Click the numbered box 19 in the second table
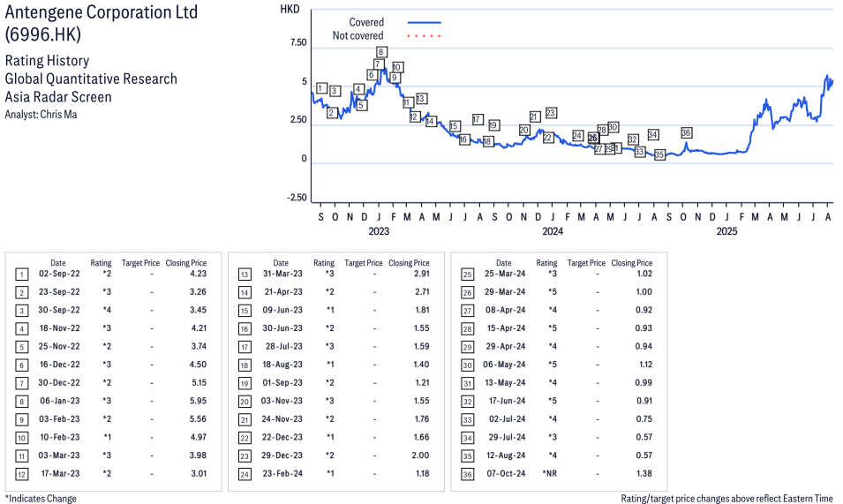 (245, 384)
